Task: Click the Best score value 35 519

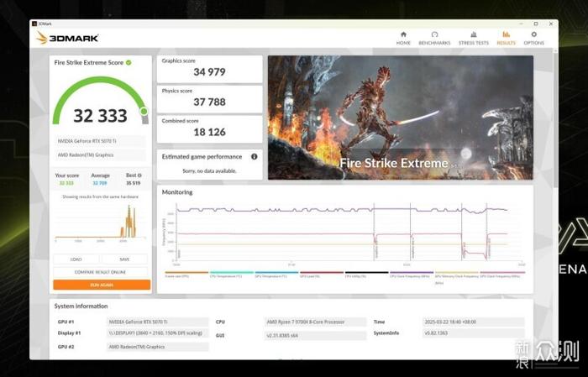Action: click(133, 183)
